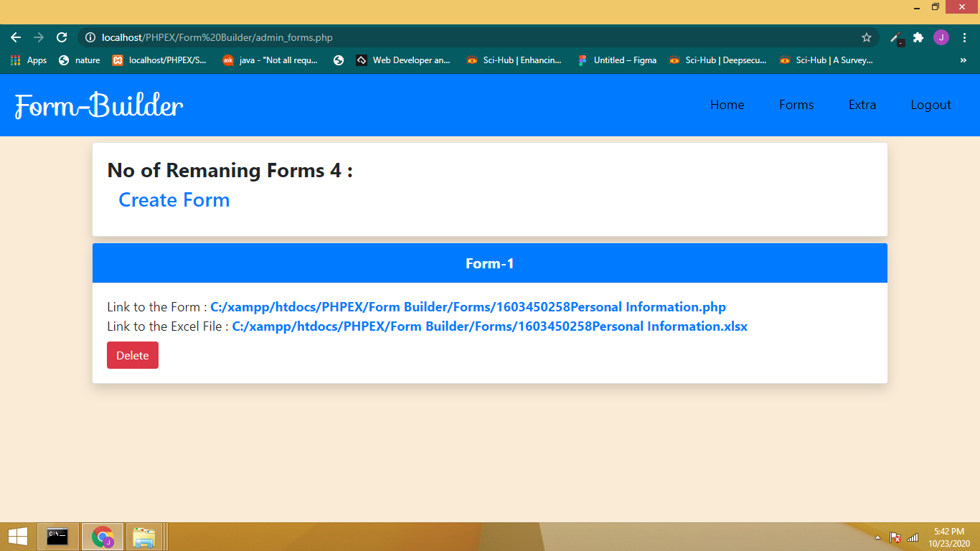Image resolution: width=980 pixels, height=551 pixels.
Task: Open the nature bookmark
Action: click(x=79, y=60)
